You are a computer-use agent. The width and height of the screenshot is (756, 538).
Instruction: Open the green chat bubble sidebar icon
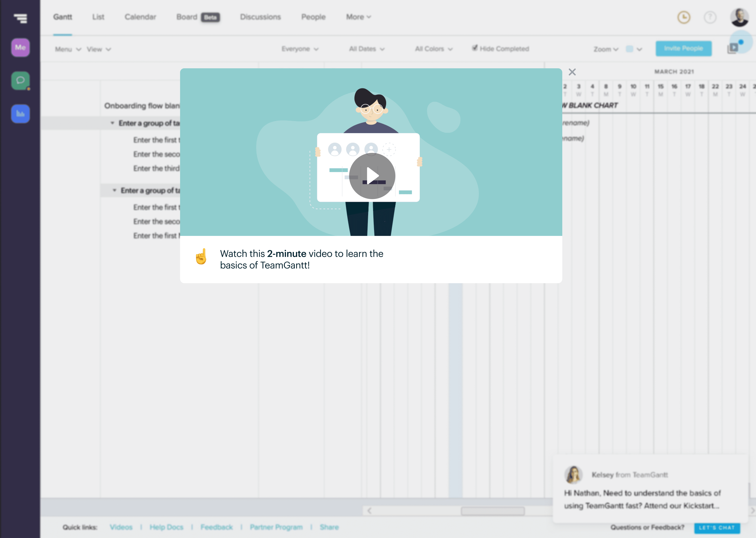20,81
